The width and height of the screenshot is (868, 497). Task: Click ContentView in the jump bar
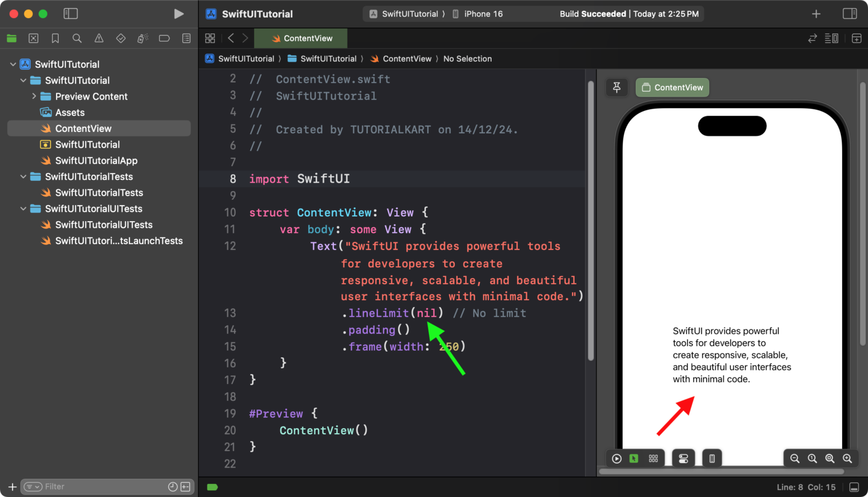[x=401, y=59]
